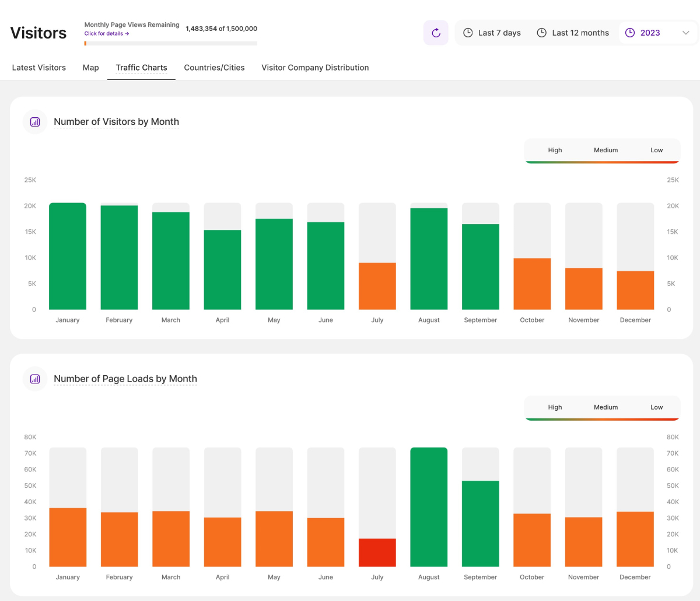Screen dimensions: 700x601
Task: Click the clock icon beside 2023
Action: (630, 33)
